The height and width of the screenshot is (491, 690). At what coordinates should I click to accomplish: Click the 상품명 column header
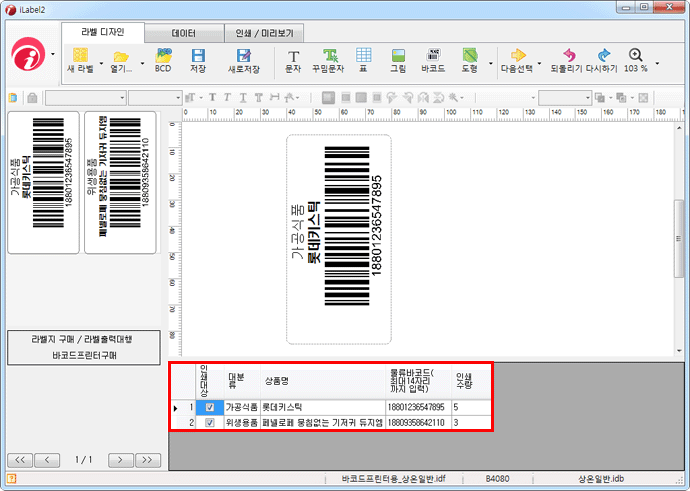point(323,381)
